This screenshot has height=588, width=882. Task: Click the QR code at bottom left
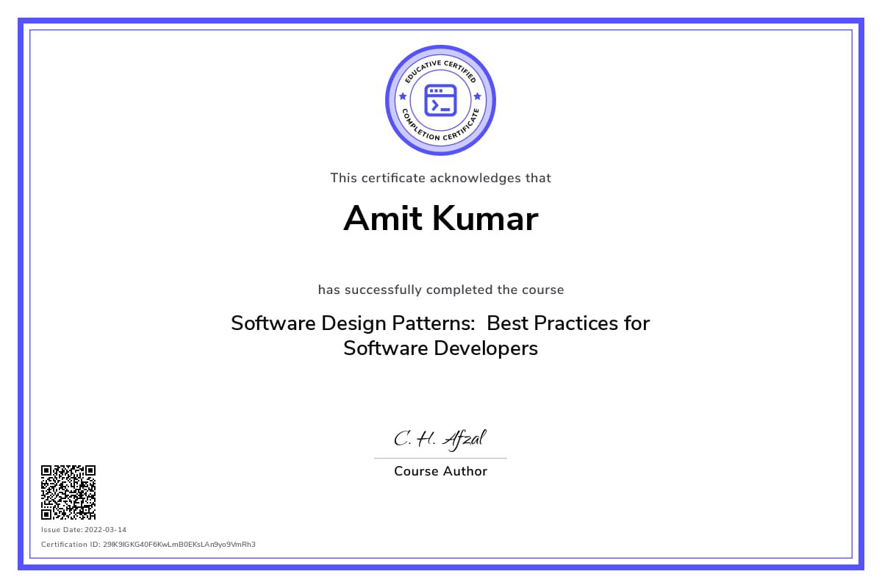click(x=68, y=492)
